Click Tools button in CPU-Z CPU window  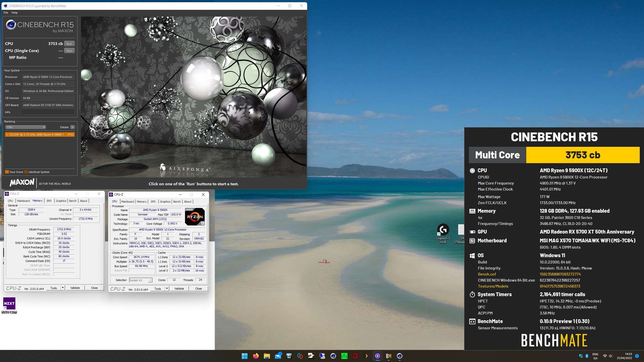pyautogui.click(x=158, y=289)
